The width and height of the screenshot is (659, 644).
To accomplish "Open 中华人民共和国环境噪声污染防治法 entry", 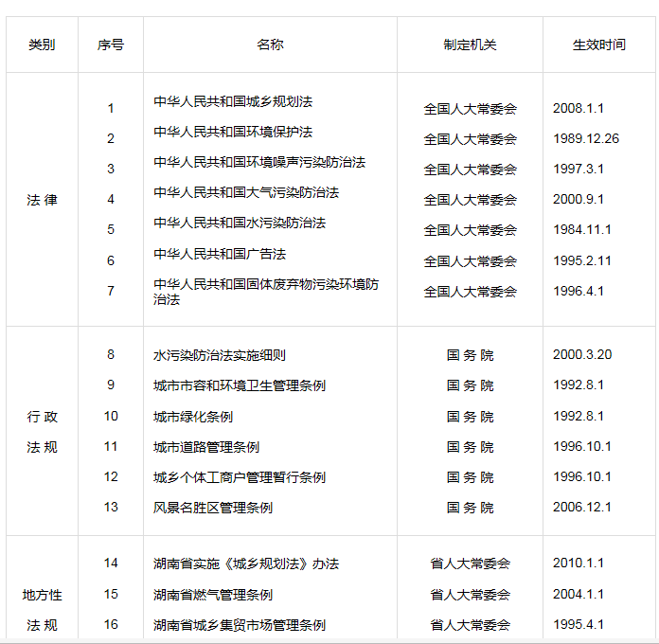I will click(259, 162).
